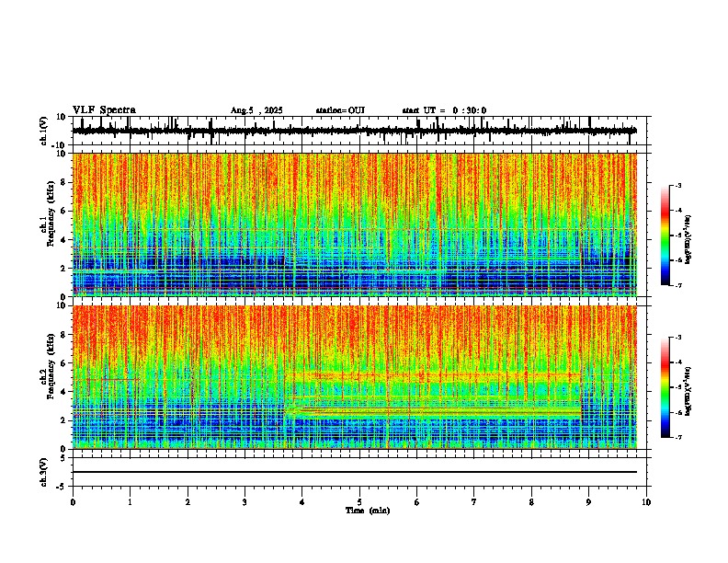Click the "4" kHz tick on ch.2 frequency axis
Viewport: 728px width, 563px height.
pos(63,392)
